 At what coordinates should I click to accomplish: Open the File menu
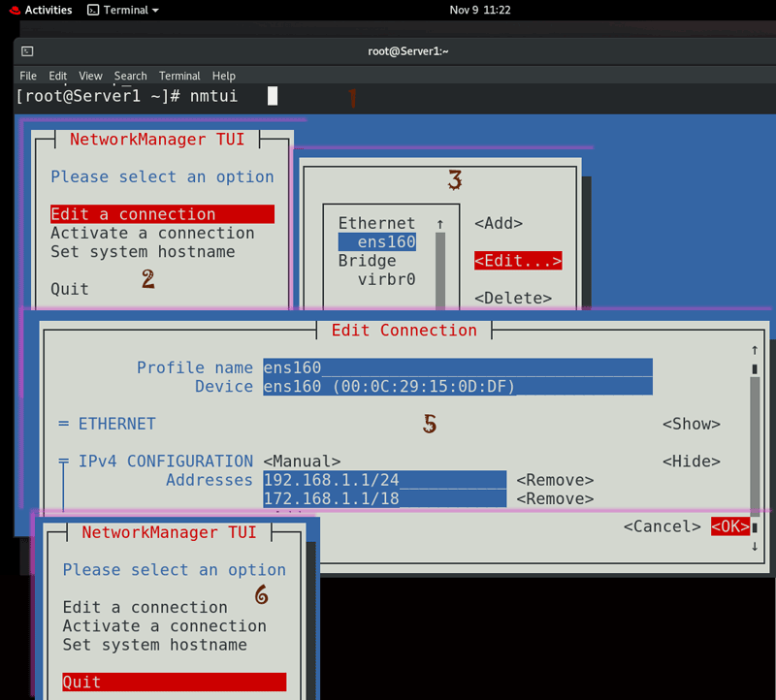coord(28,76)
